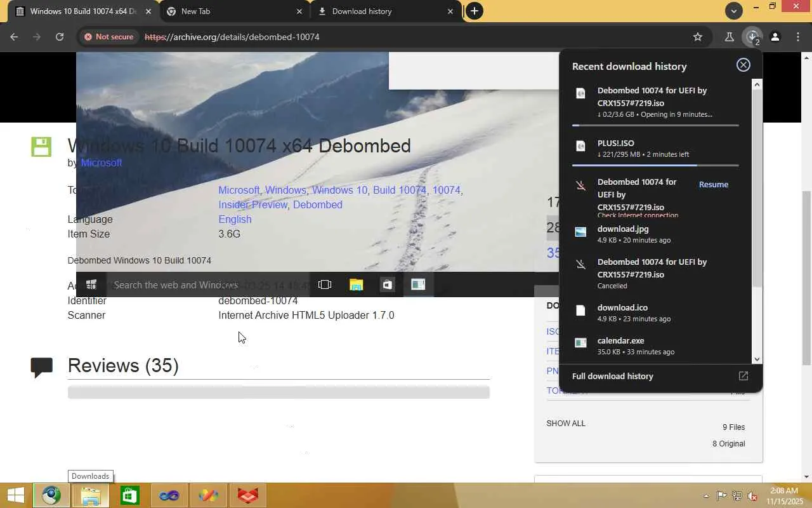The image size is (812, 508).
Task: Close the Recent download history popup
Action: point(743,65)
